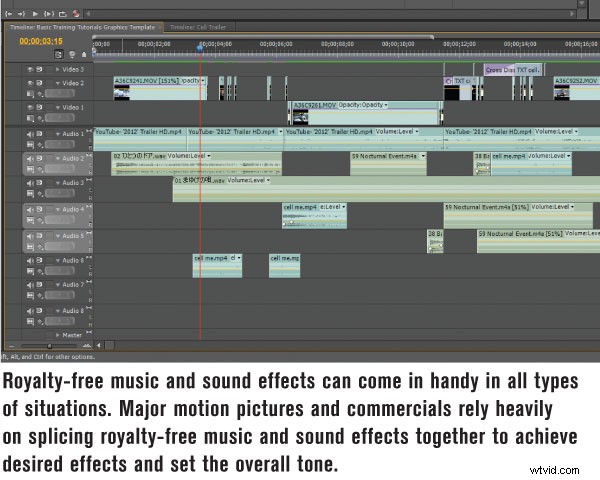Click the Export Frame icon

pos(63,14)
